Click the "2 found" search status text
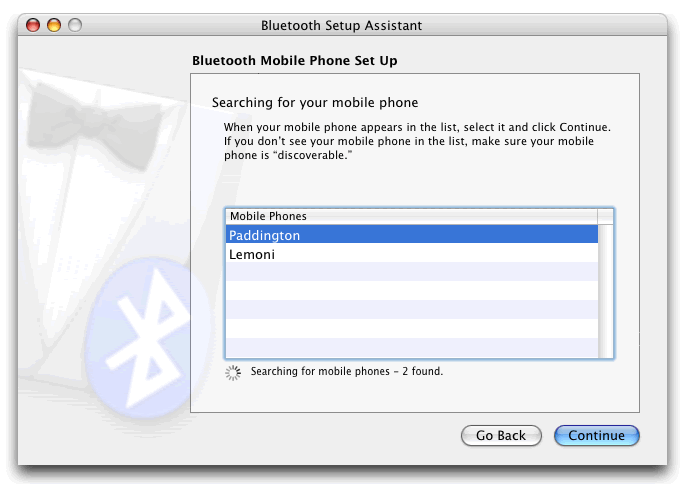 (x=346, y=372)
